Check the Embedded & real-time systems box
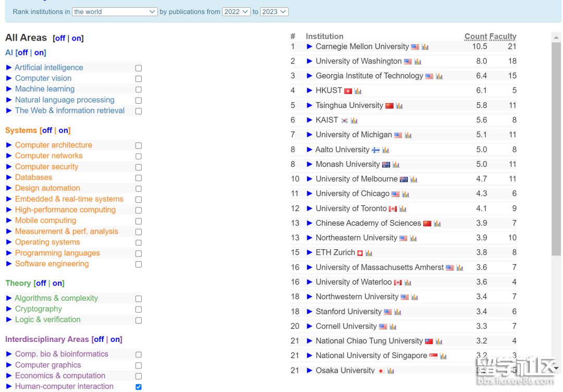 [x=139, y=200]
